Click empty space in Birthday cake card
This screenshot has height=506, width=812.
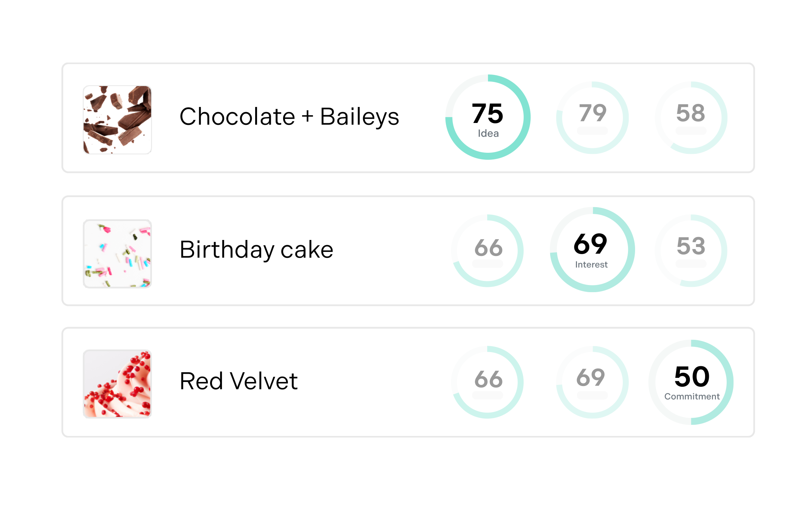click(x=391, y=283)
